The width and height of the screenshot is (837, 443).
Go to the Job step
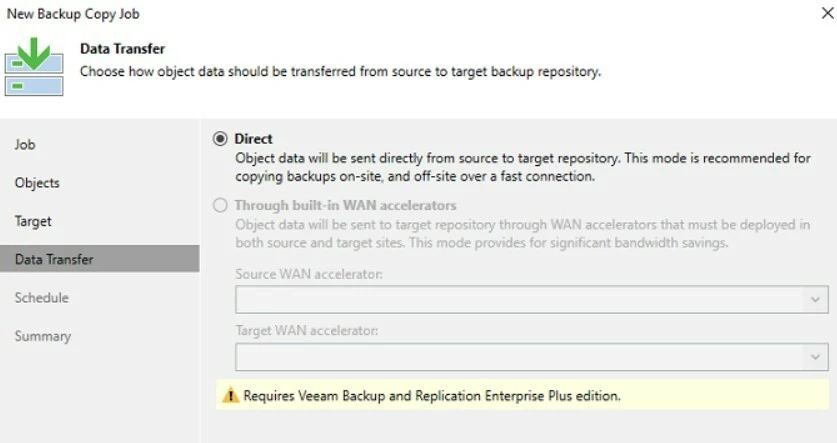[x=25, y=145]
